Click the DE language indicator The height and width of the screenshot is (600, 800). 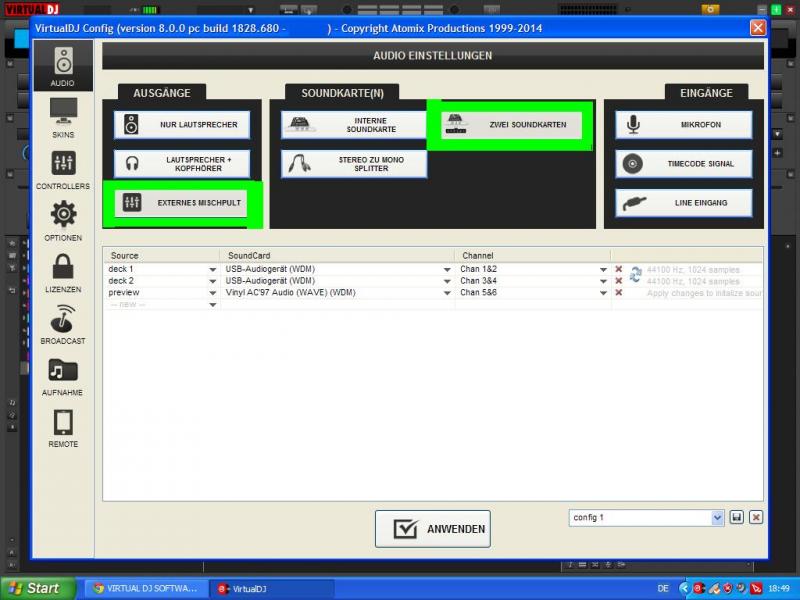coord(663,588)
